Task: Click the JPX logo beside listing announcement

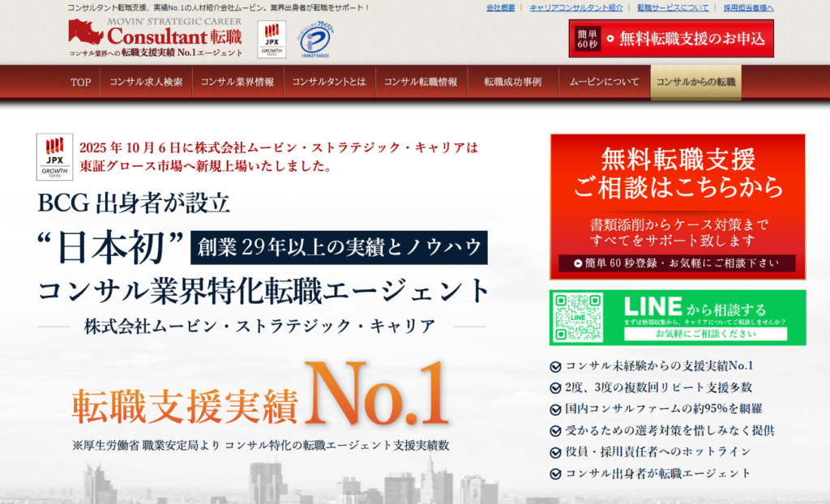Action: tap(54, 157)
